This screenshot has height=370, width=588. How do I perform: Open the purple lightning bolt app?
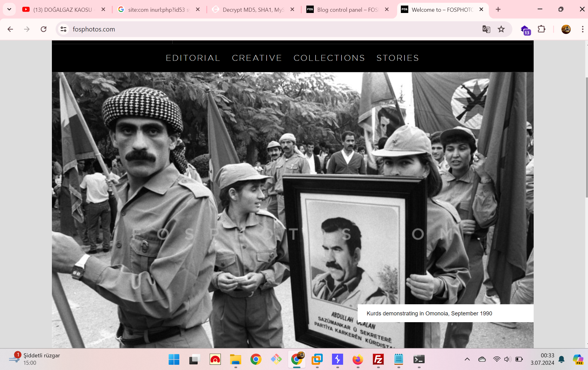[338, 359]
